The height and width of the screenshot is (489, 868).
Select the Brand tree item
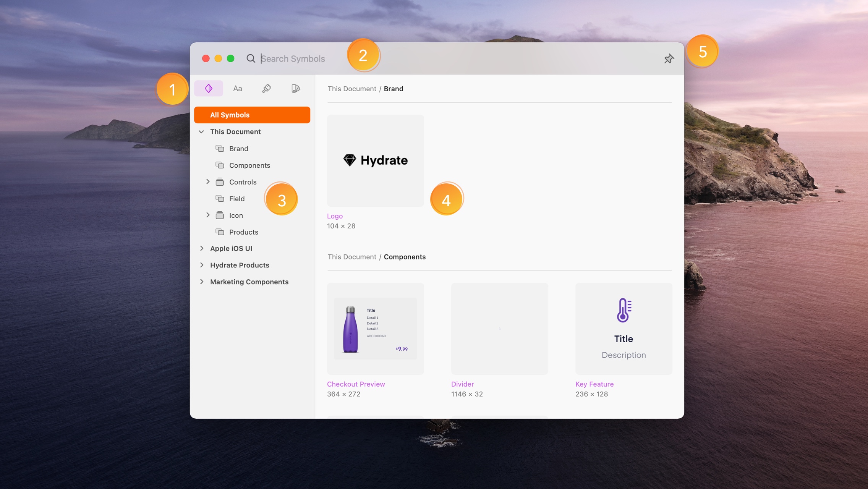[238, 149]
